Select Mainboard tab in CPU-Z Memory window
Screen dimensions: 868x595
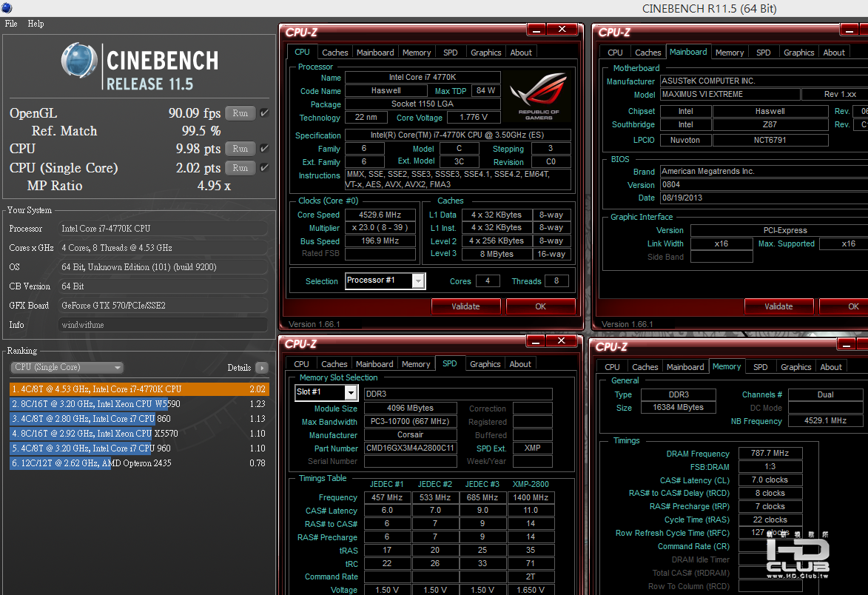pyautogui.click(x=684, y=368)
